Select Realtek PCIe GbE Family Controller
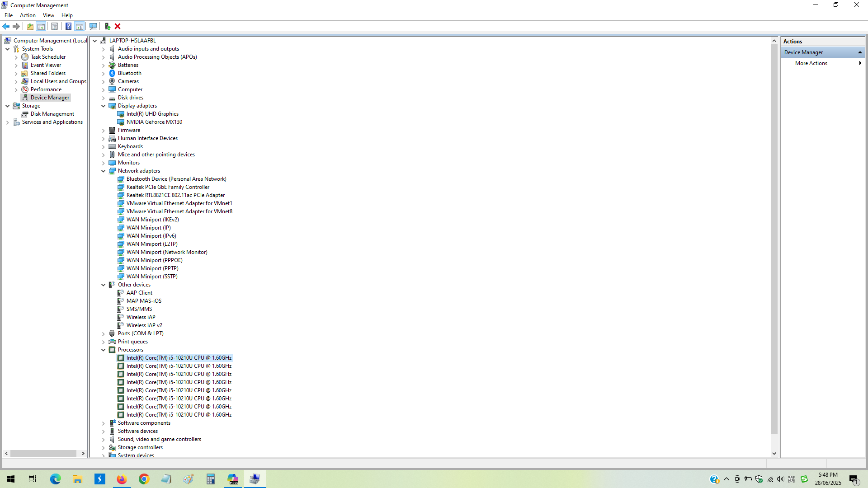 (168, 187)
